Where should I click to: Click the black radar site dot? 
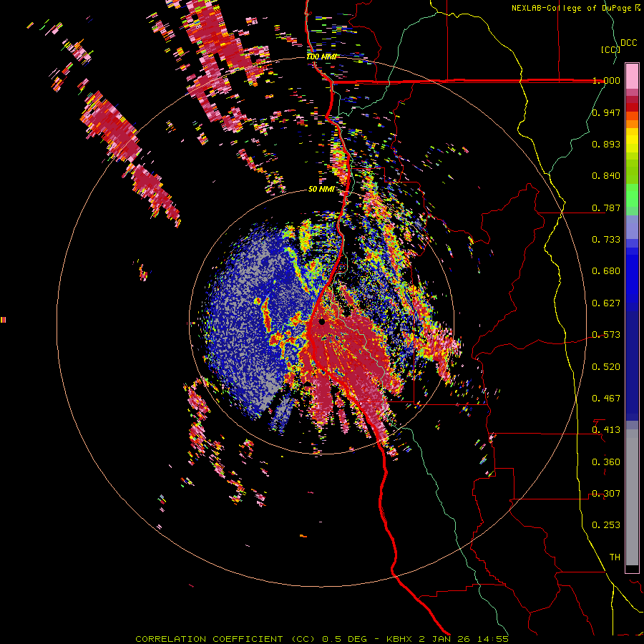click(x=321, y=321)
